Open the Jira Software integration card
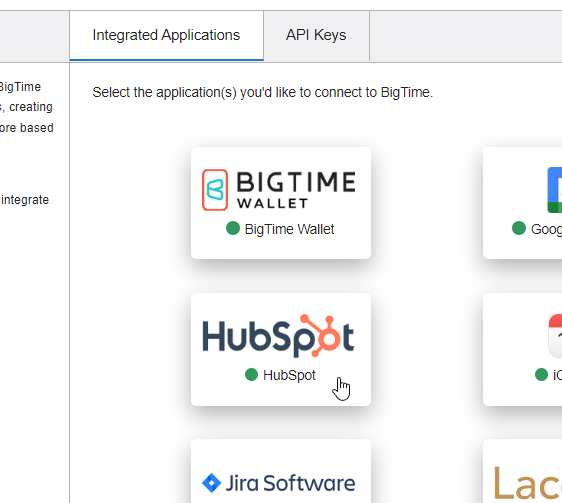 [281, 471]
